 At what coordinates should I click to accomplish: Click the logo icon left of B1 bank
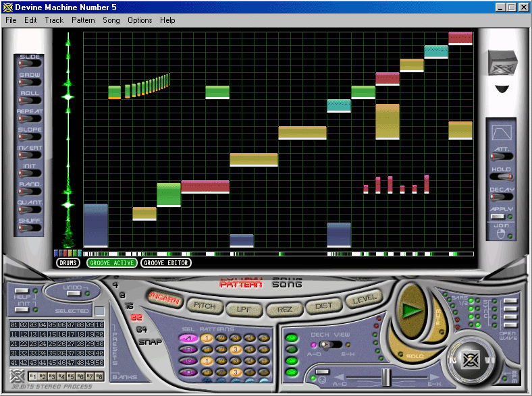pos(17,376)
